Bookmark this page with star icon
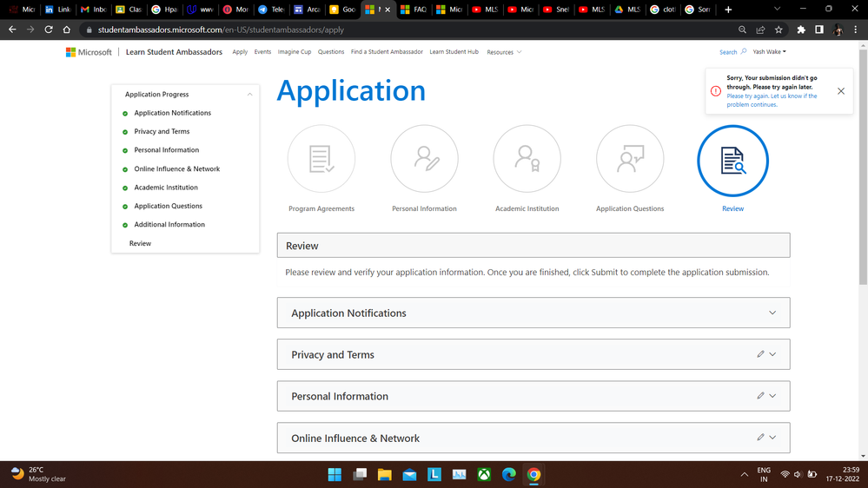Image resolution: width=868 pixels, height=488 pixels. 779,30
